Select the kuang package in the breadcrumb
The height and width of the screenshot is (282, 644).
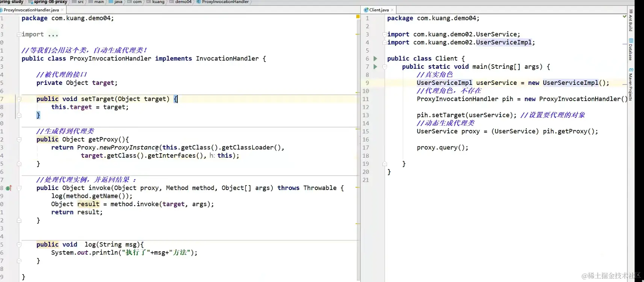pyautogui.click(x=158, y=2)
